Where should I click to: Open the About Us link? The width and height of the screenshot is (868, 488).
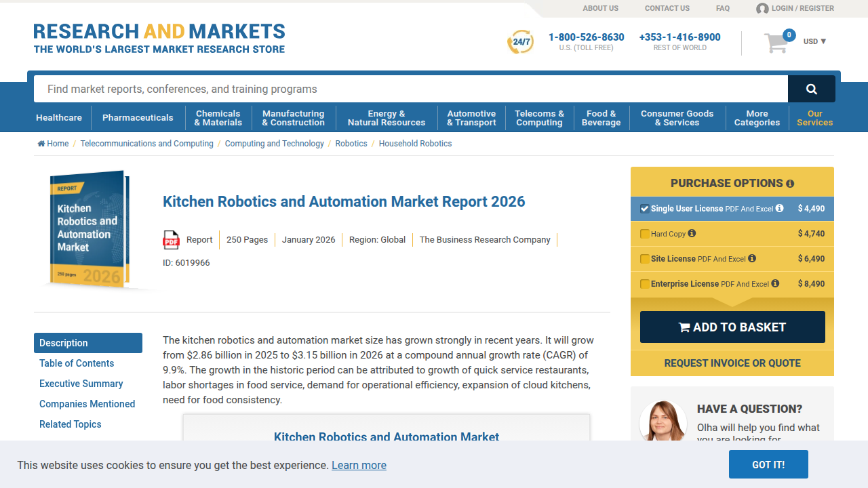[601, 8]
